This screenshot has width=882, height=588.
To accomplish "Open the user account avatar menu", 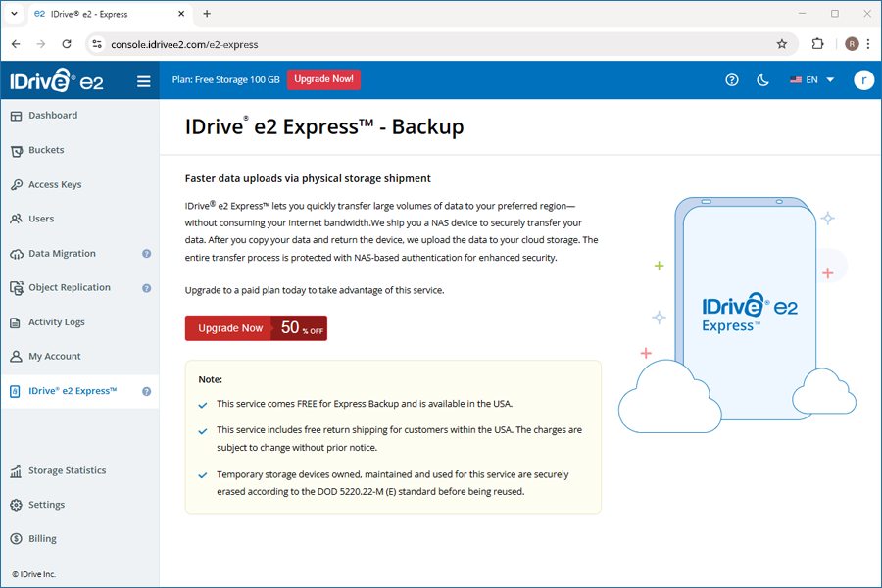I will click(x=863, y=80).
